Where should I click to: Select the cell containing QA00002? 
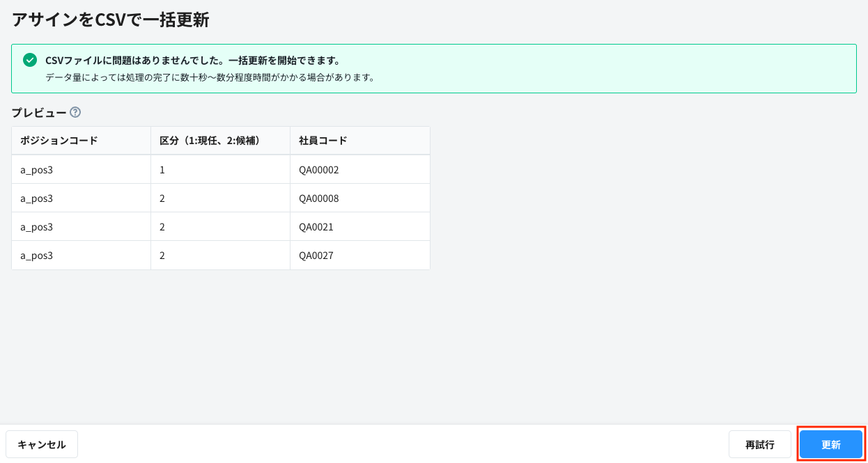tap(318, 169)
